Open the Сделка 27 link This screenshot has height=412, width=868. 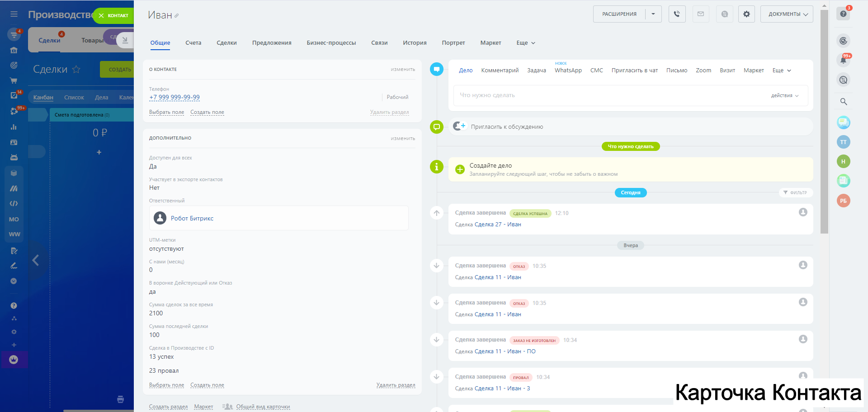[488, 225]
